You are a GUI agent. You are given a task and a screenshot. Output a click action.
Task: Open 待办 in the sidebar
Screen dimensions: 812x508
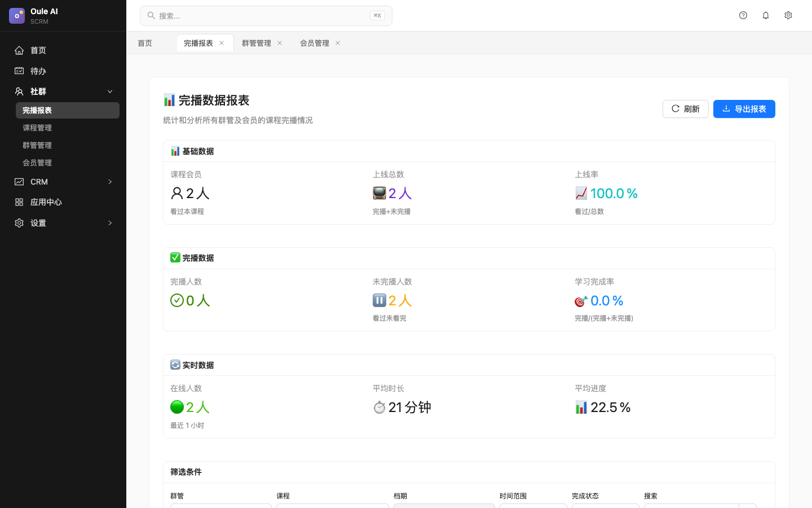point(63,71)
